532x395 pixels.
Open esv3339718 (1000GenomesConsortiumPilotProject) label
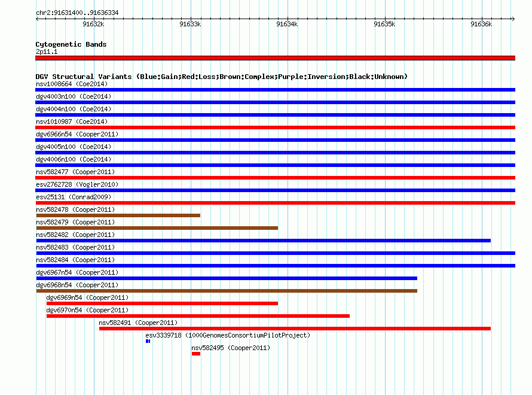[228, 335]
